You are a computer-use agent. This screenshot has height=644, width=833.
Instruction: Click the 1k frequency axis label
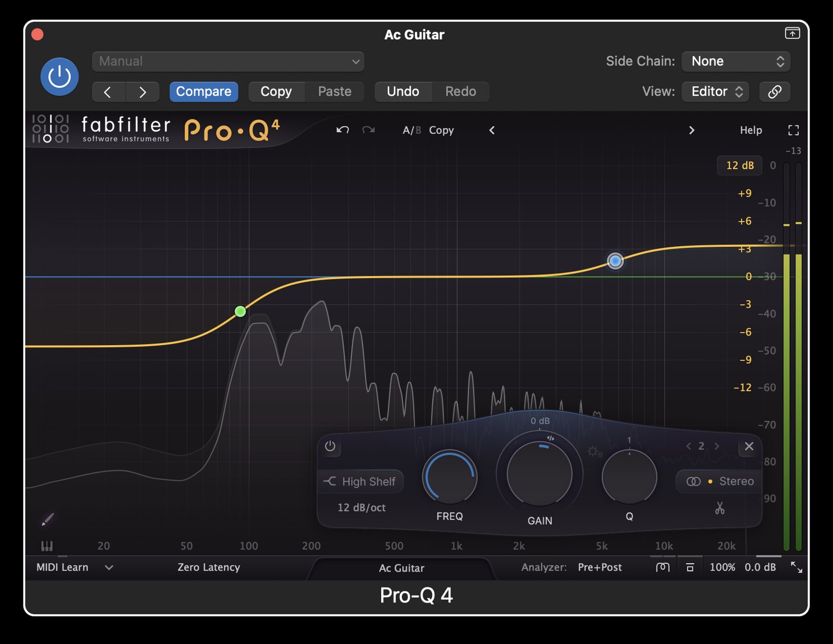(457, 546)
